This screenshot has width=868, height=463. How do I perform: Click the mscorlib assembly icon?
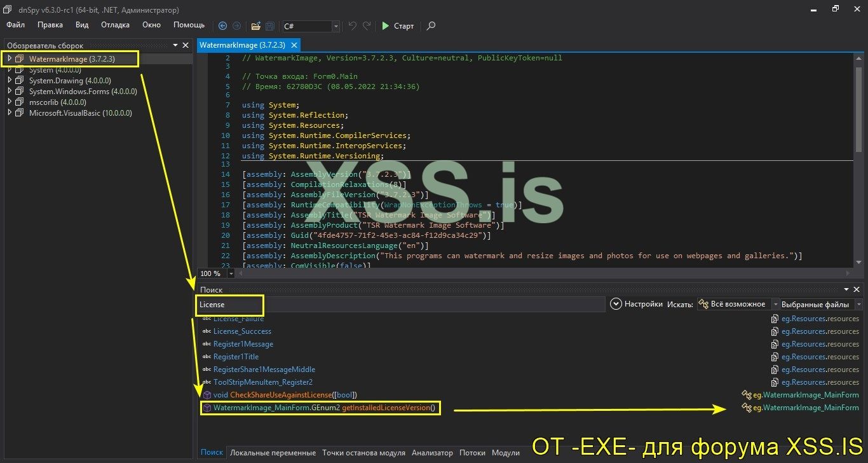pyautogui.click(x=20, y=102)
